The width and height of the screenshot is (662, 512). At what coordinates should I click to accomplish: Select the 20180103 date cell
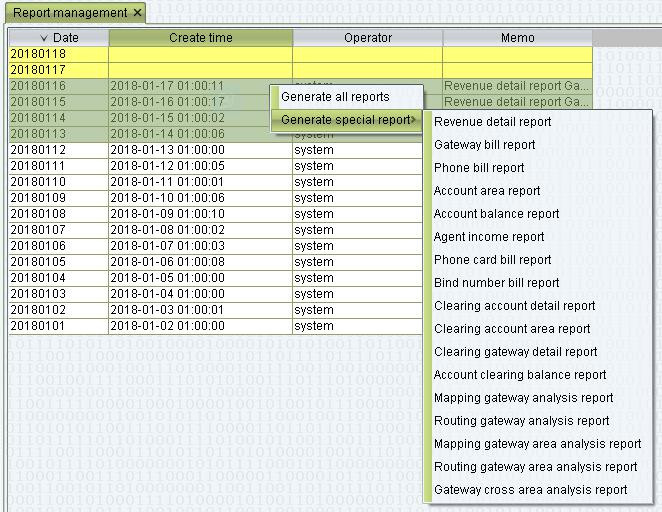pyautogui.click(x=59, y=295)
